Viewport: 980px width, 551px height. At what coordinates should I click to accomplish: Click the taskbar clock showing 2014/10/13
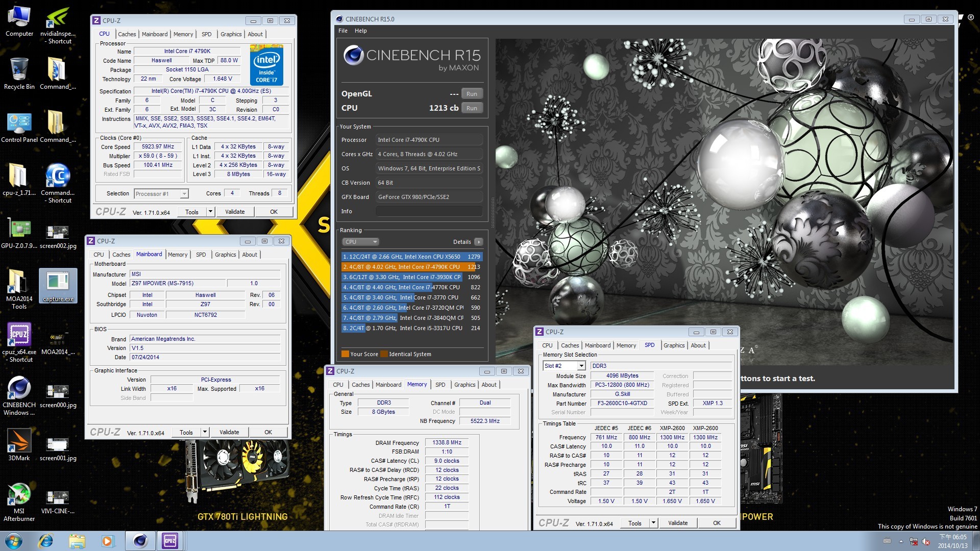point(952,541)
